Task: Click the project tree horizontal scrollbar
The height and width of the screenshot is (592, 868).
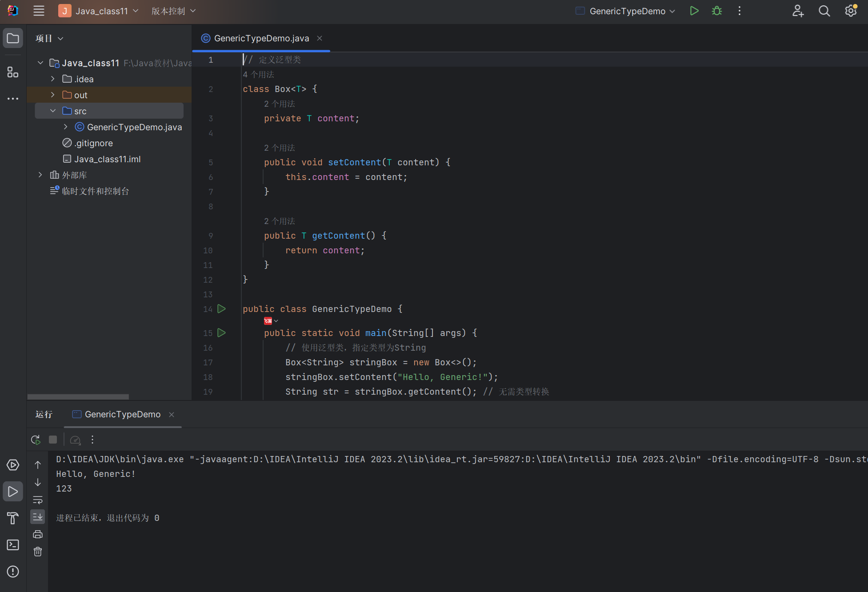Action: [x=78, y=396]
